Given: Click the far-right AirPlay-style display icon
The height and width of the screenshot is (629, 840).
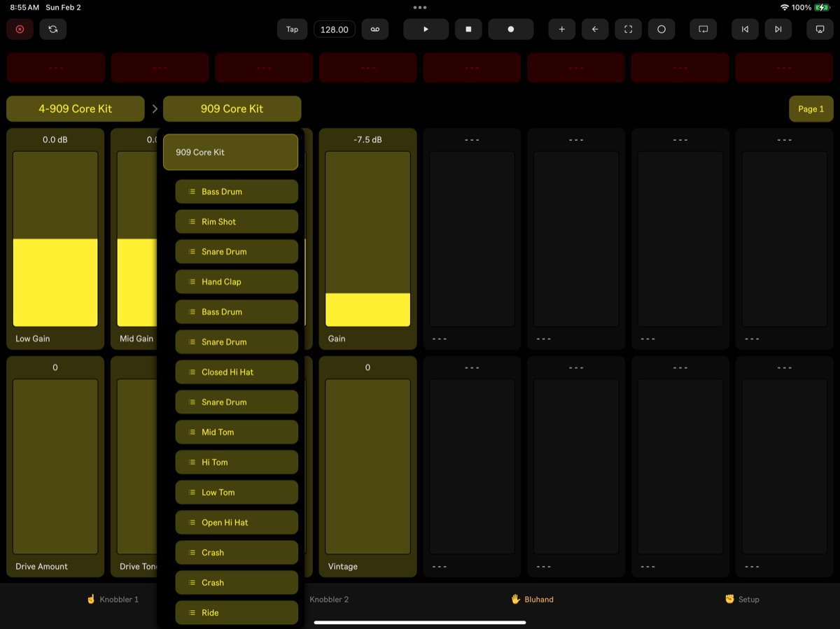Looking at the screenshot, I should [820, 29].
